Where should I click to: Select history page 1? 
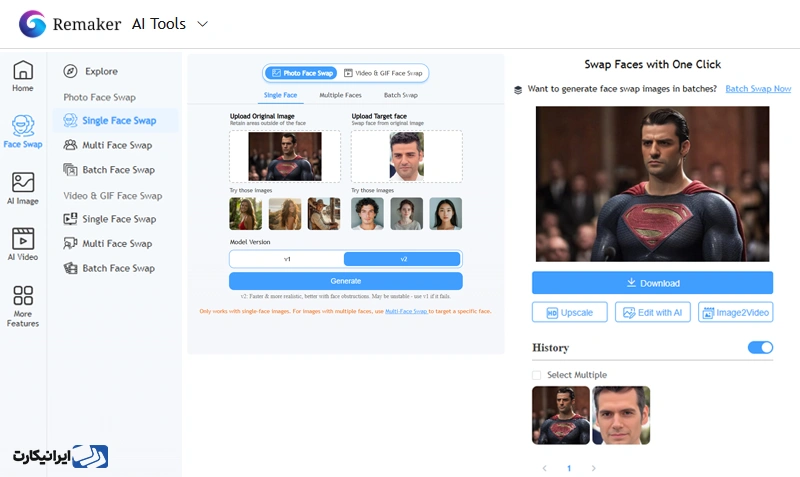click(x=569, y=468)
